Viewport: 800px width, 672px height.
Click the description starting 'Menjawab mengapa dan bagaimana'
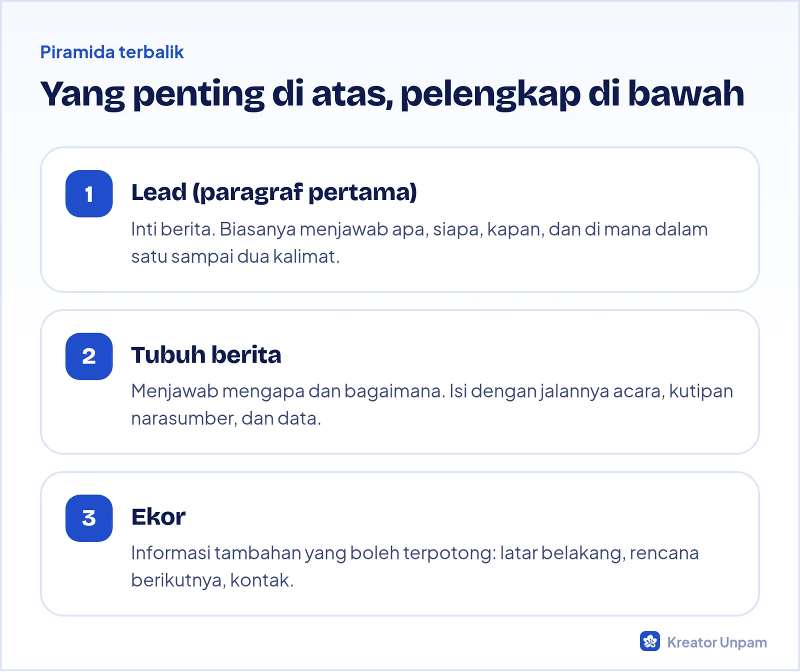(432, 404)
